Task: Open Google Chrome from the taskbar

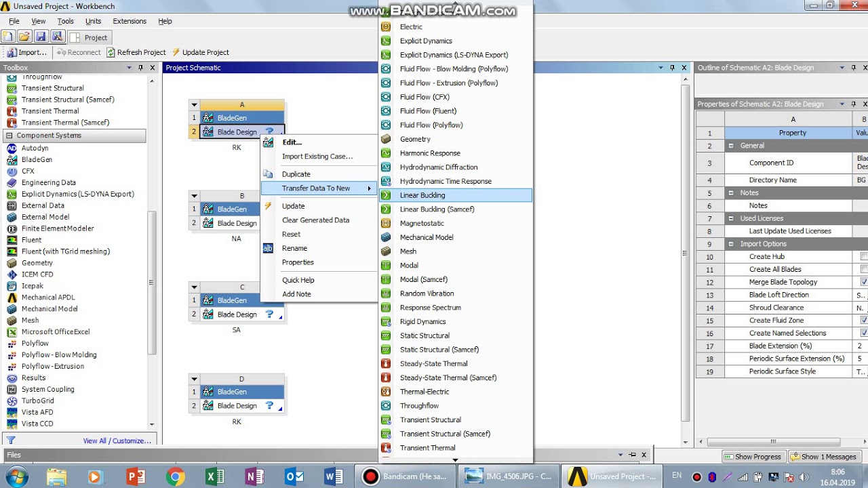Action: [x=175, y=476]
